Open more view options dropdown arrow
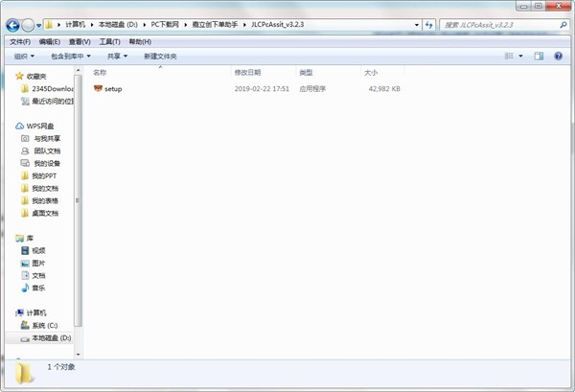This screenshot has width=575, height=392. (520, 57)
